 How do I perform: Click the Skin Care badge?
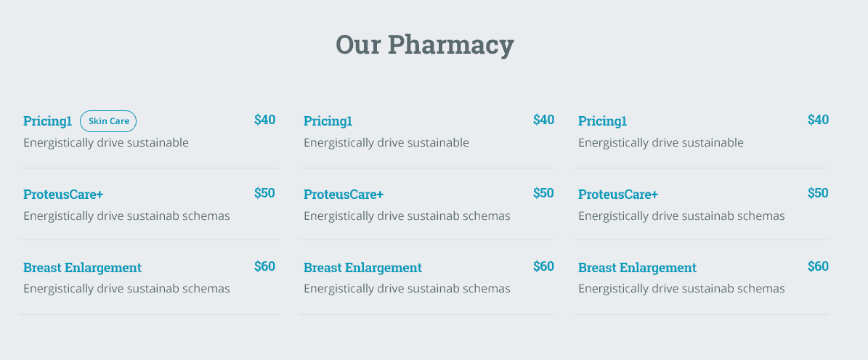point(108,121)
